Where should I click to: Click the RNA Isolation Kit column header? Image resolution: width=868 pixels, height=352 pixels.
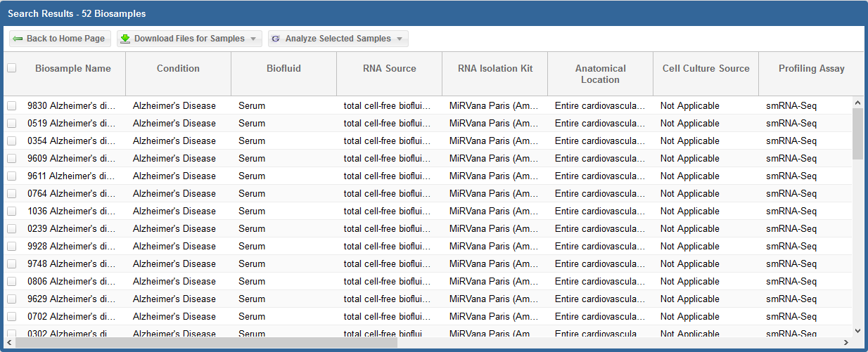point(494,69)
